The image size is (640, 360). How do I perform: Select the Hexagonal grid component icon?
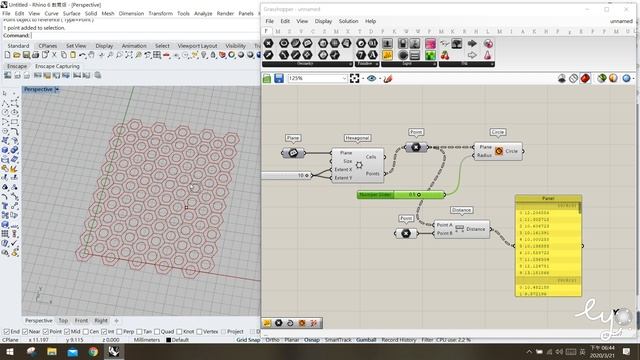pos(359,165)
